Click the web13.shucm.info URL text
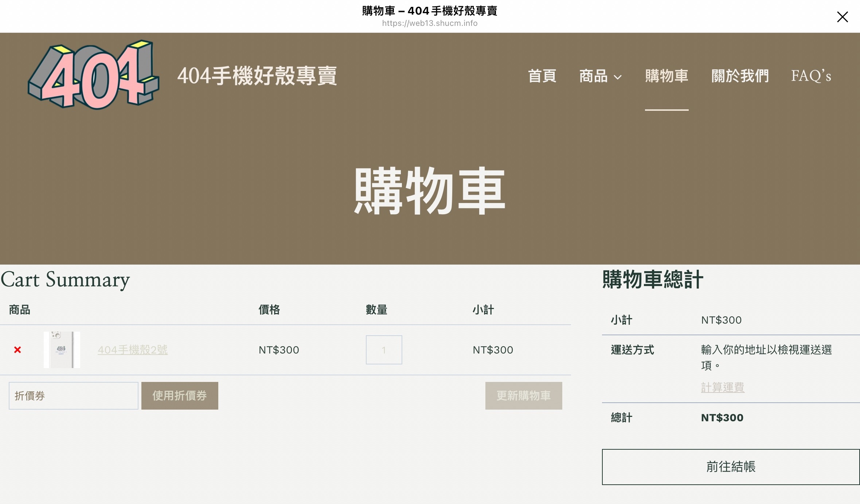This screenshot has width=860, height=504. (430, 23)
